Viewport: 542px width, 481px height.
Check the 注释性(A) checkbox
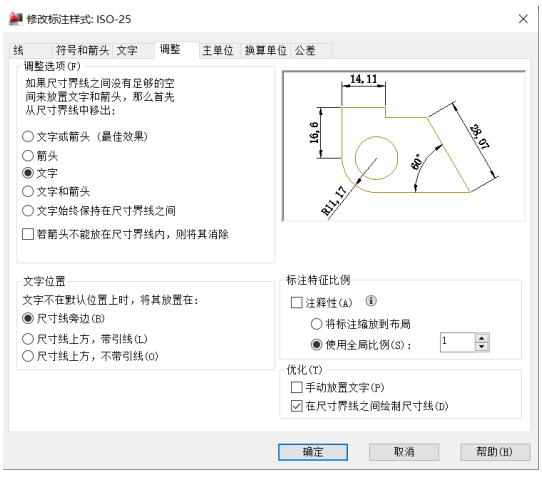pyautogui.click(x=297, y=302)
